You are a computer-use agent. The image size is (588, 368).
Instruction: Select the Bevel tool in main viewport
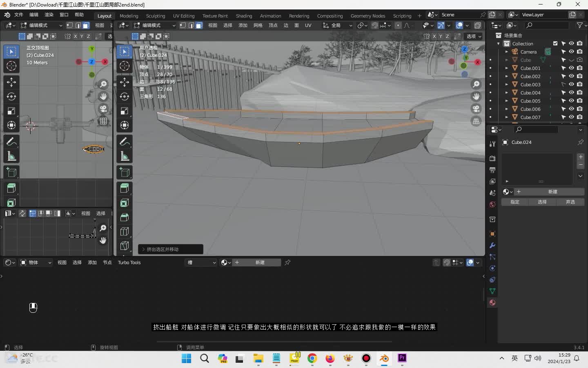pos(125,217)
